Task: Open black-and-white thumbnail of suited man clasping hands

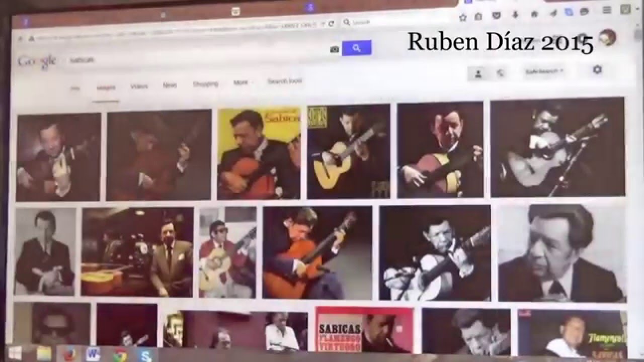Action: 46,252
